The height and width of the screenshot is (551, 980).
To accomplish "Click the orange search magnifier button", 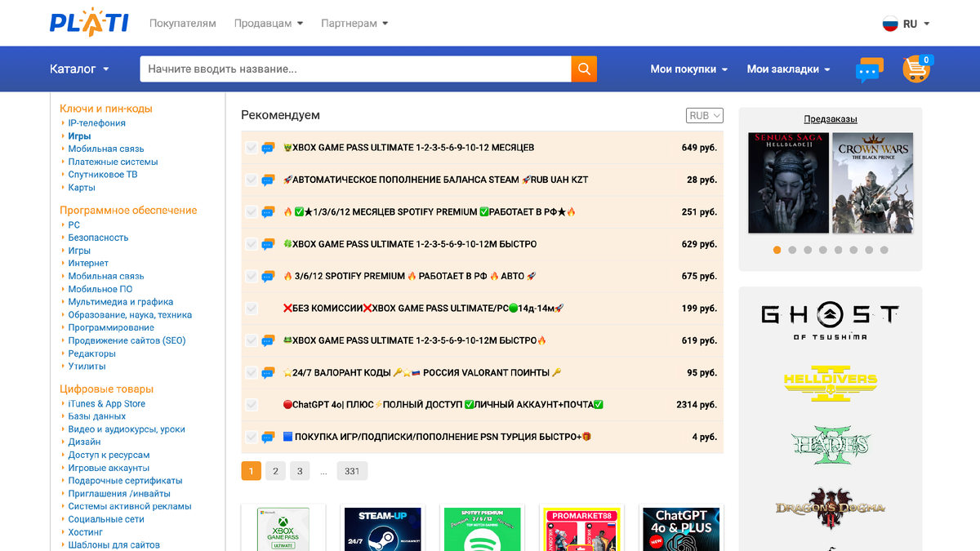I will tap(584, 69).
